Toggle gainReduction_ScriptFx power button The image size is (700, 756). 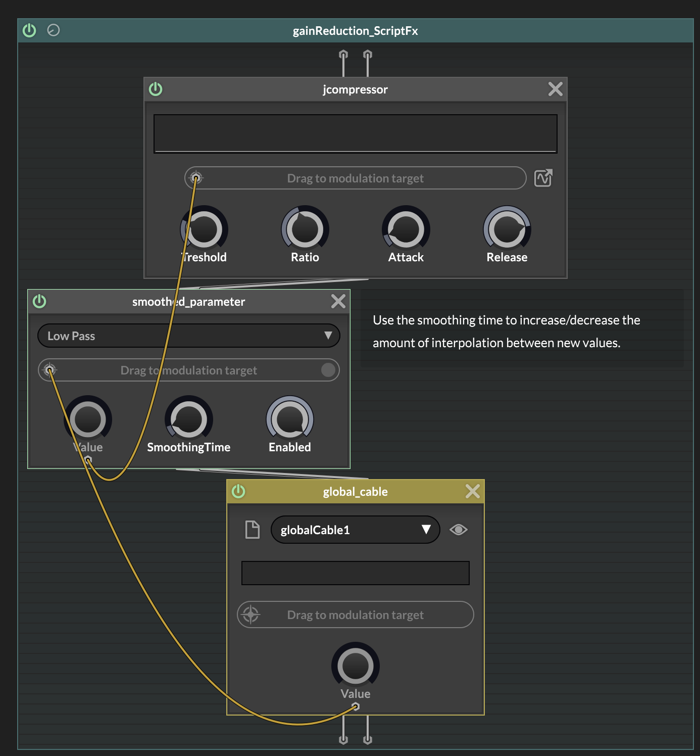[29, 30]
